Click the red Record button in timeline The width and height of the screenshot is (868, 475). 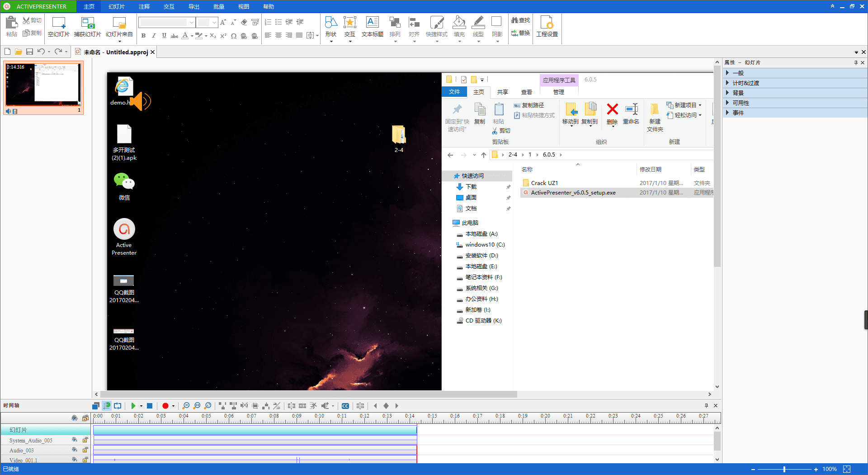pos(165,406)
